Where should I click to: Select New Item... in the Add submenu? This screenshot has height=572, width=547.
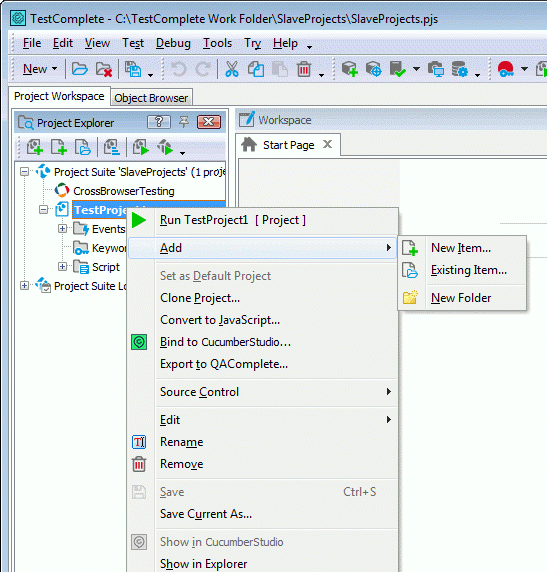pos(462,248)
